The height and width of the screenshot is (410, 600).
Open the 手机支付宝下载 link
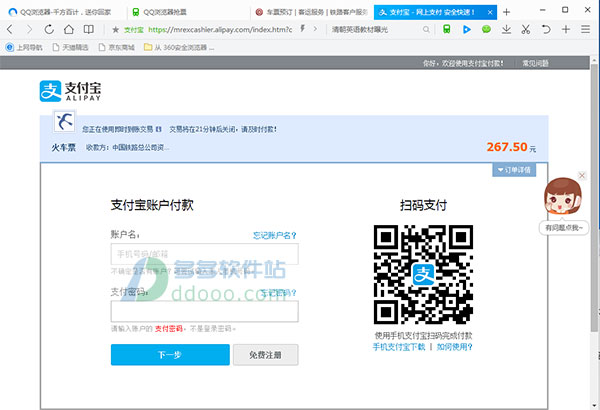click(399, 347)
